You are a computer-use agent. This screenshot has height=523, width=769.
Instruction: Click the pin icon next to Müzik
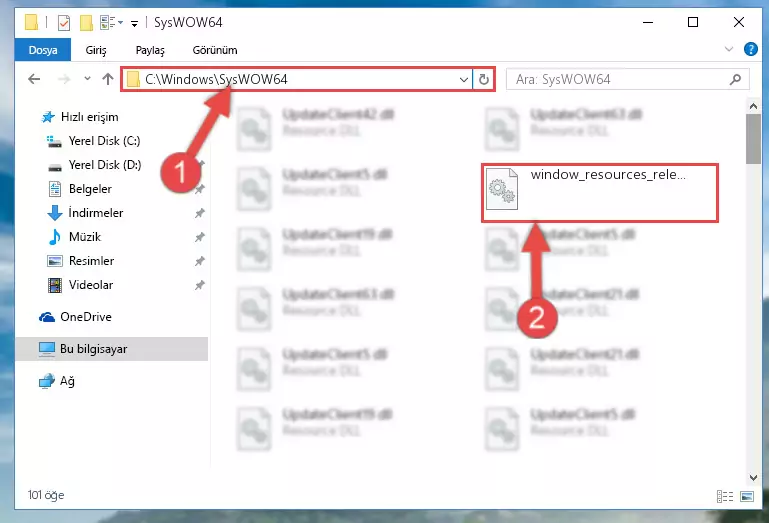pyautogui.click(x=200, y=237)
